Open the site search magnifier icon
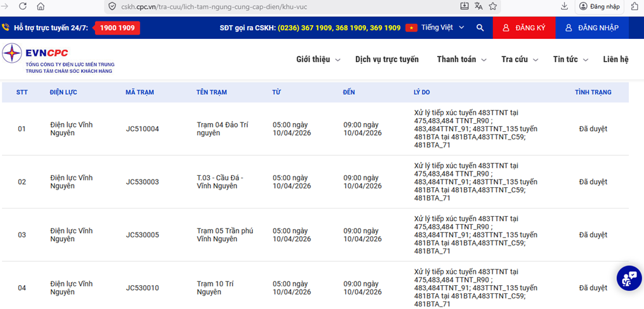 pyautogui.click(x=480, y=28)
